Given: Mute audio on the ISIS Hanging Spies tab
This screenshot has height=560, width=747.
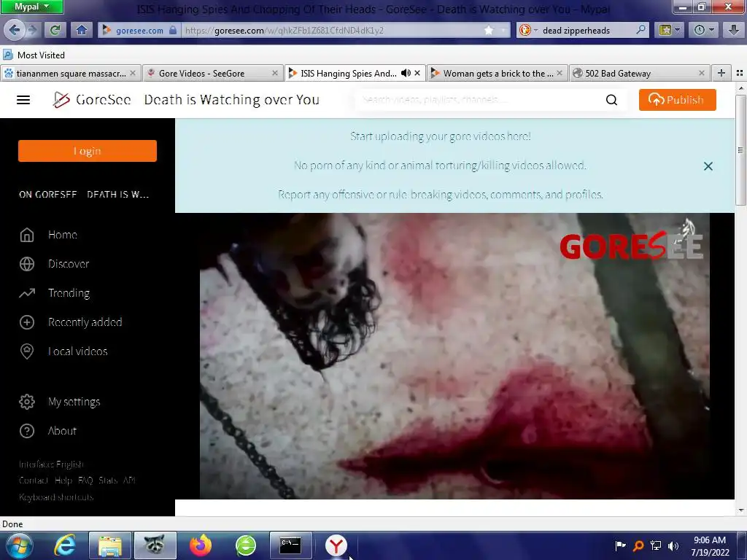Looking at the screenshot, I should click(406, 74).
